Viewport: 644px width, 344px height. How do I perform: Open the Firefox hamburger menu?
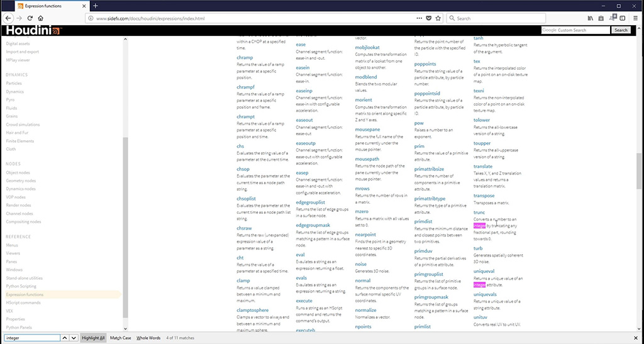(x=636, y=18)
